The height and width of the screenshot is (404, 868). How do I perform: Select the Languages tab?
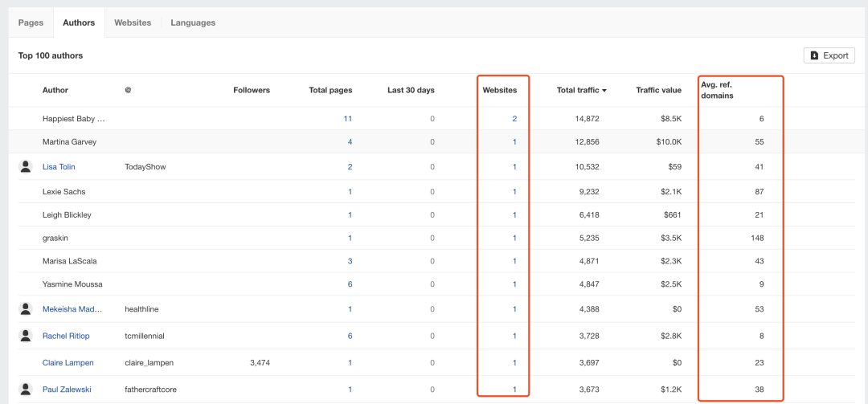point(193,22)
